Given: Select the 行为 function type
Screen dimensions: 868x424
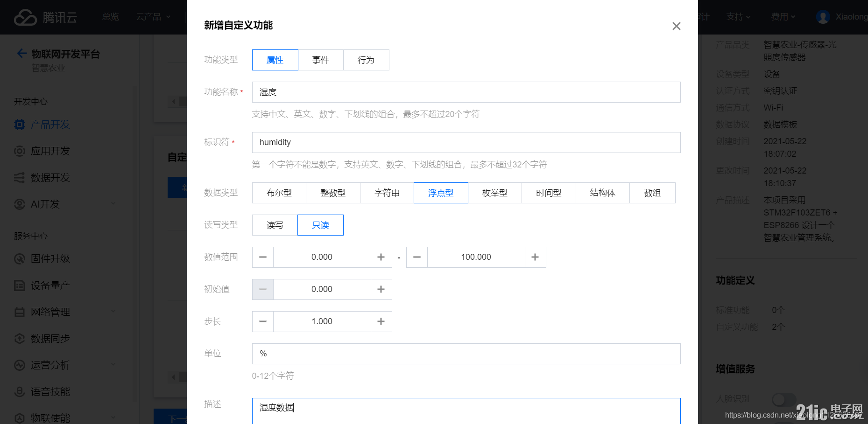Looking at the screenshot, I should [366, 60].
